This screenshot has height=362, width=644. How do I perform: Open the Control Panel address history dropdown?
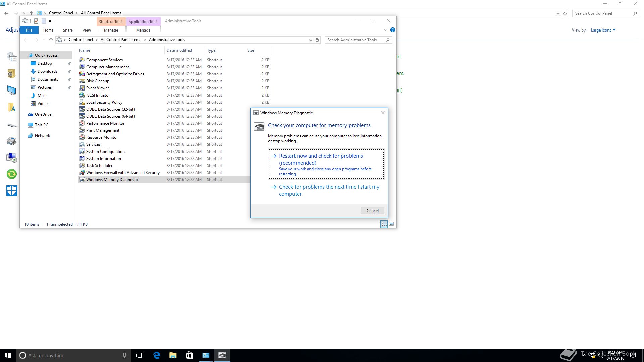pos(558,13)
